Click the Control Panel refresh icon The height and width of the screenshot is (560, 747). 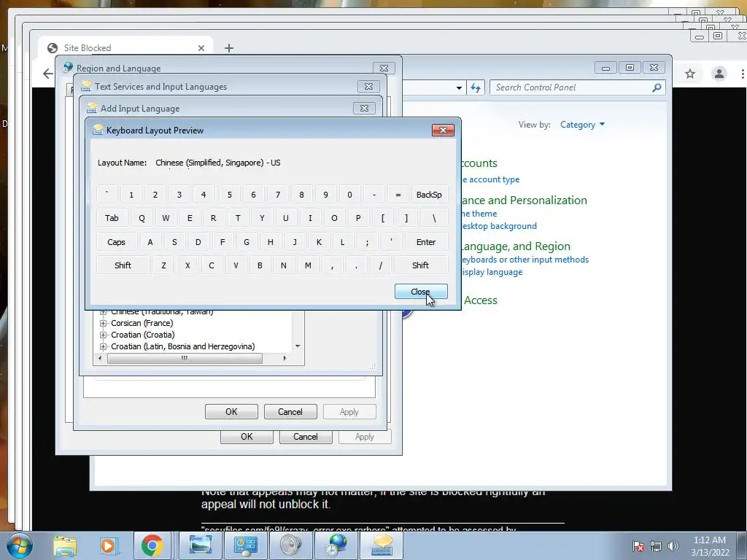476,87
